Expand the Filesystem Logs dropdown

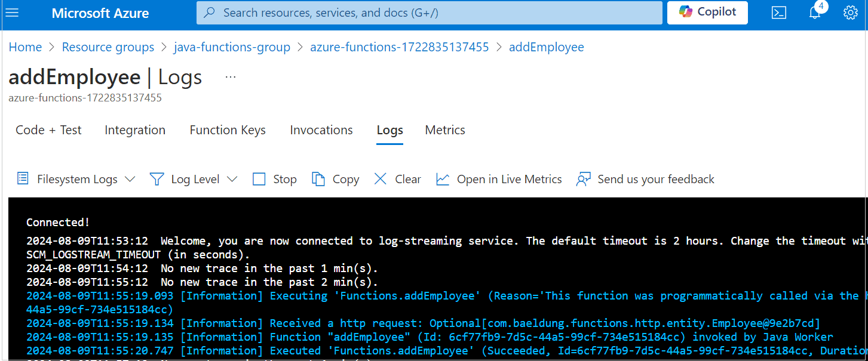click(x=76, y=179)
